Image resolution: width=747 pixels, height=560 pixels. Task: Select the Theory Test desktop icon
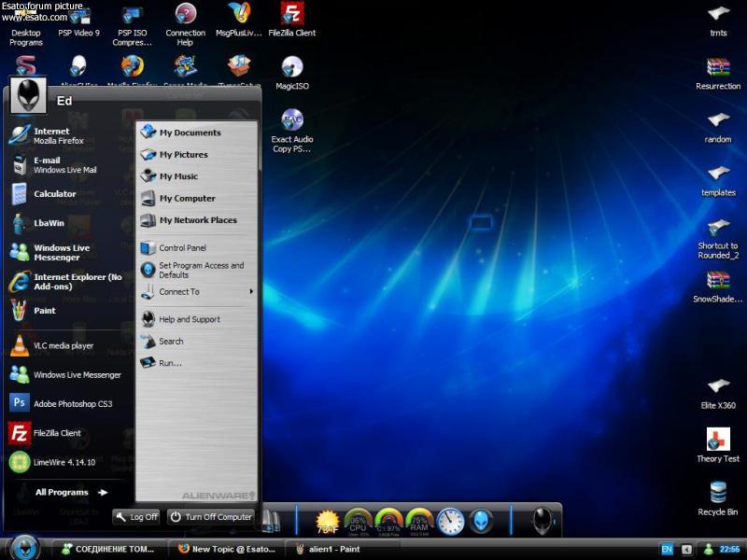pyautogui.click(x=718, y=445)
